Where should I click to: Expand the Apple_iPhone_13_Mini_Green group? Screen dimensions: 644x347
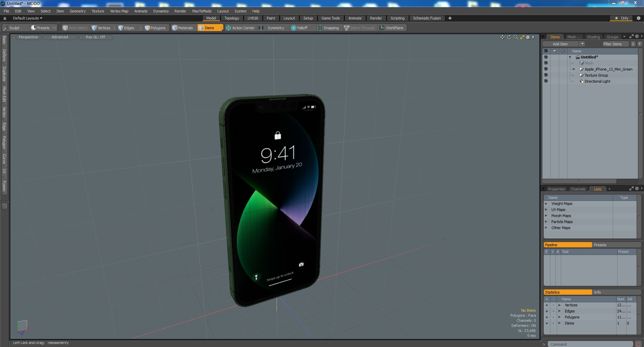click(574, 69)
